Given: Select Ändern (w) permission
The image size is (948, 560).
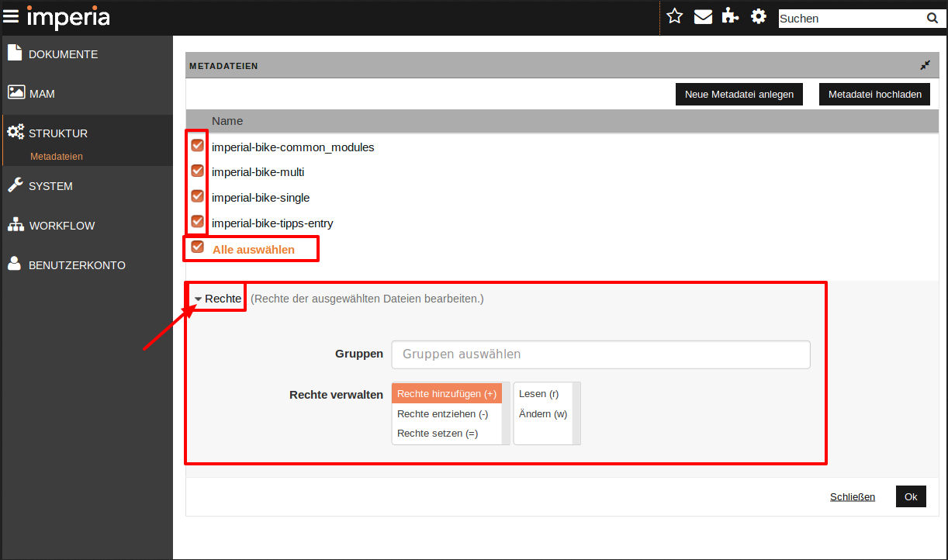Looking at the screenshot, I should 543,414.
